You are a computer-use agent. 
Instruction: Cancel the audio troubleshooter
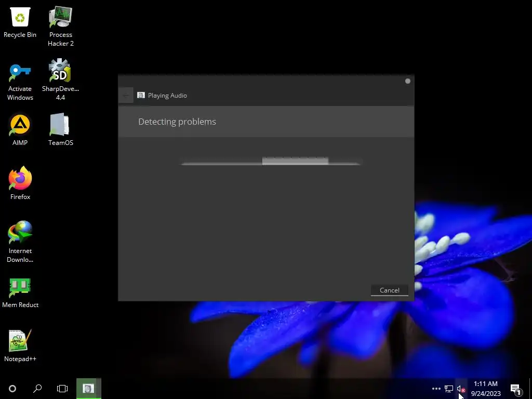point(389,290)
